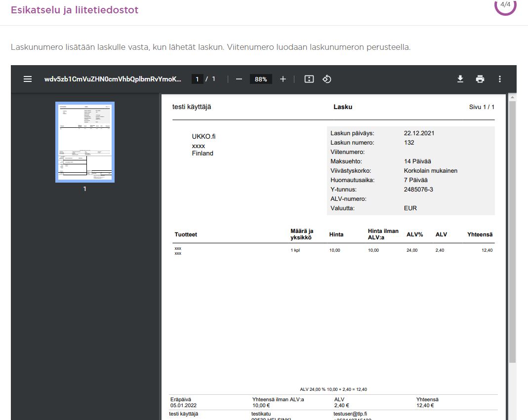Click the 'Korkolain mukainen' value

(x=431, y=171)
